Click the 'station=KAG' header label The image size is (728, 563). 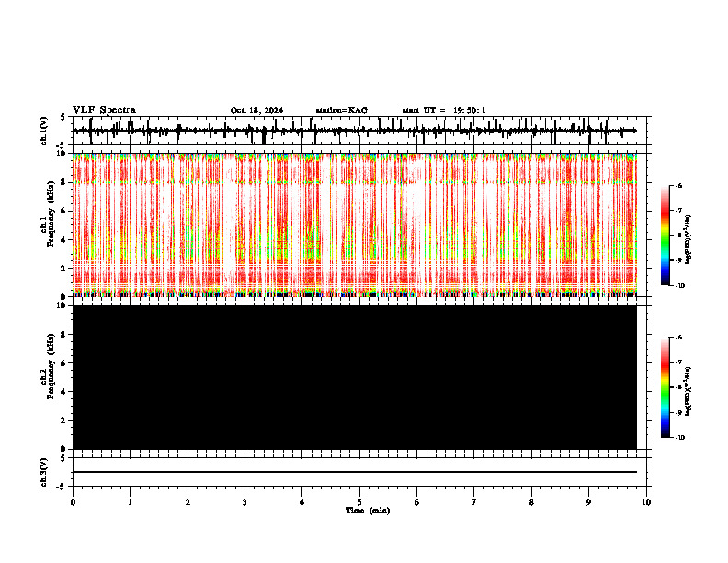click(x=342, y=110)
